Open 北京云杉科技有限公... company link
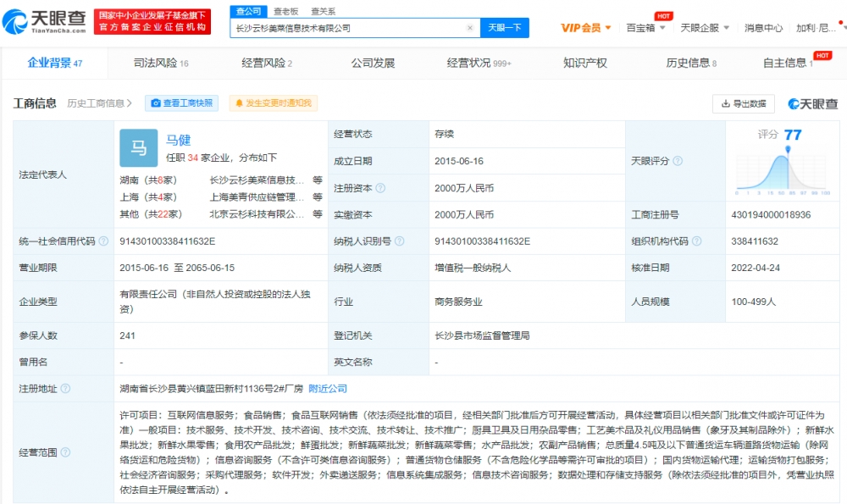Viewport: 847px width, 504px height. point(257,214)
